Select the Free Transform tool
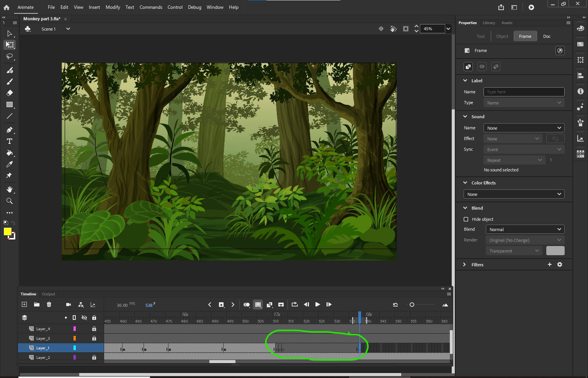 (10, 45)
